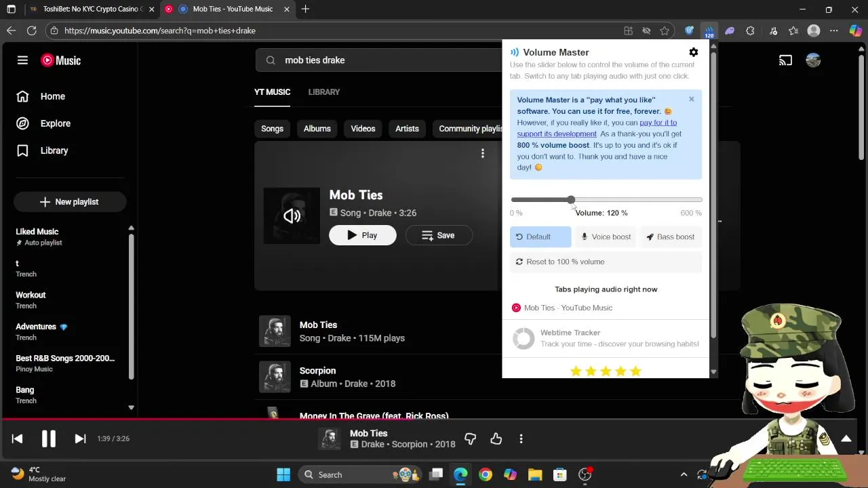
Task: Expand the player page arrow
Action: point(846,439)
